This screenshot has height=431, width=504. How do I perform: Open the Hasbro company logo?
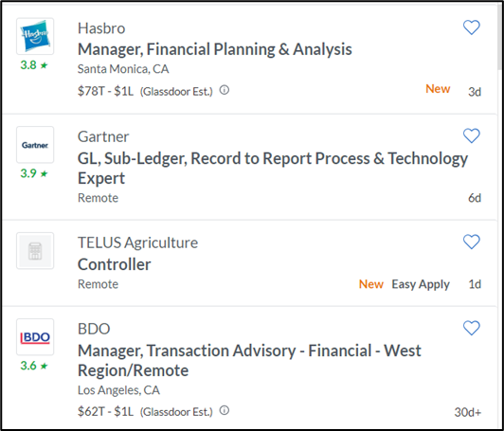point(35,36)
